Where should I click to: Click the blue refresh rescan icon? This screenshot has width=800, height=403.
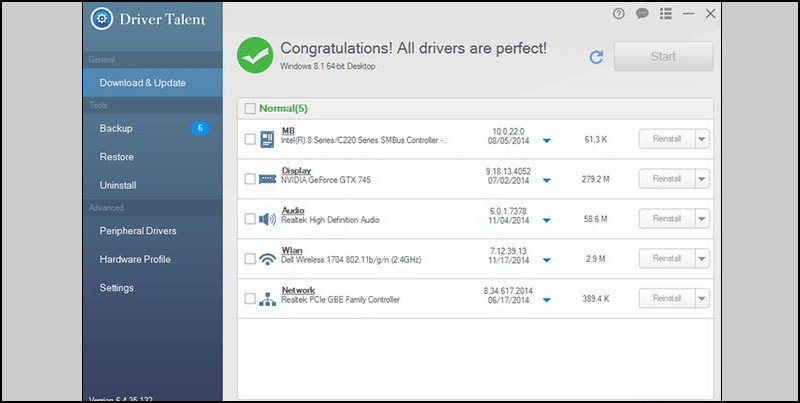[x=596, y=57]
